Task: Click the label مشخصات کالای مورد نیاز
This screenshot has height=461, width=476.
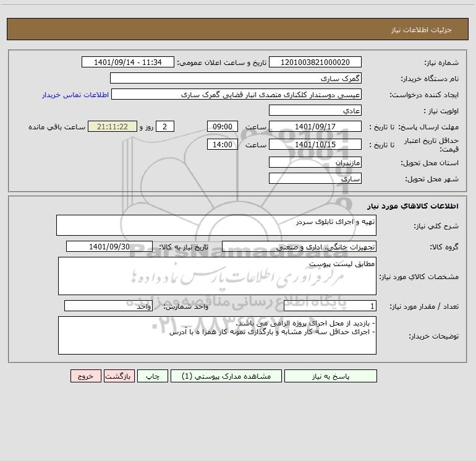Action: [x=419, y=277]
